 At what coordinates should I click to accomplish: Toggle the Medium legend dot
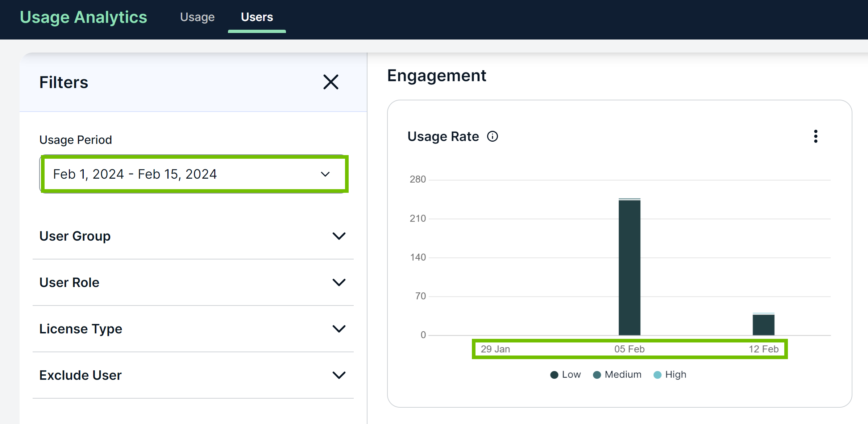597,375
